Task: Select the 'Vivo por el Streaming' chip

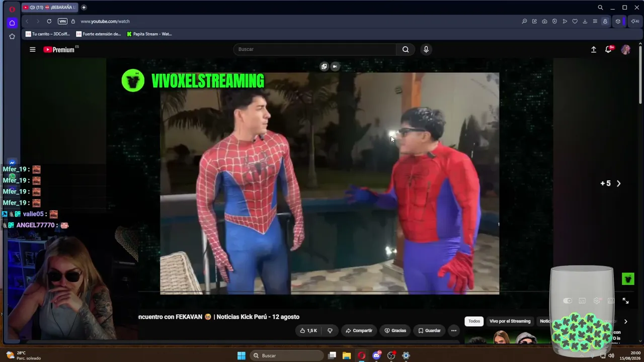Action: (510, 321)
